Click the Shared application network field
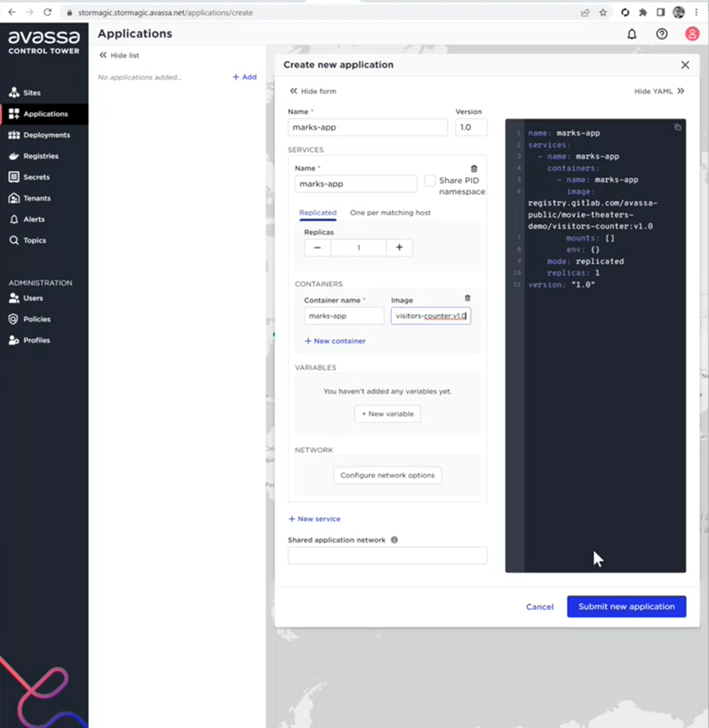709x728 pixels. [387, 555]
